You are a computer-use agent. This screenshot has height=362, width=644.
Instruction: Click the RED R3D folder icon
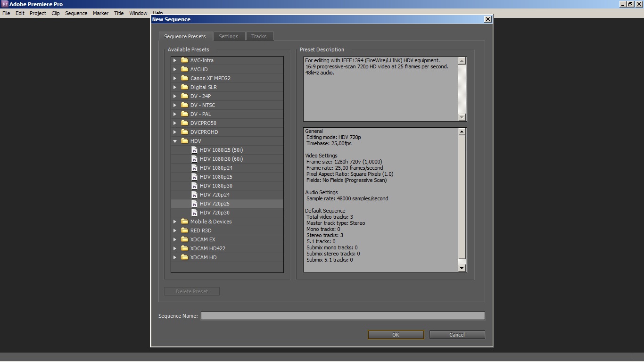click(184, 230)
